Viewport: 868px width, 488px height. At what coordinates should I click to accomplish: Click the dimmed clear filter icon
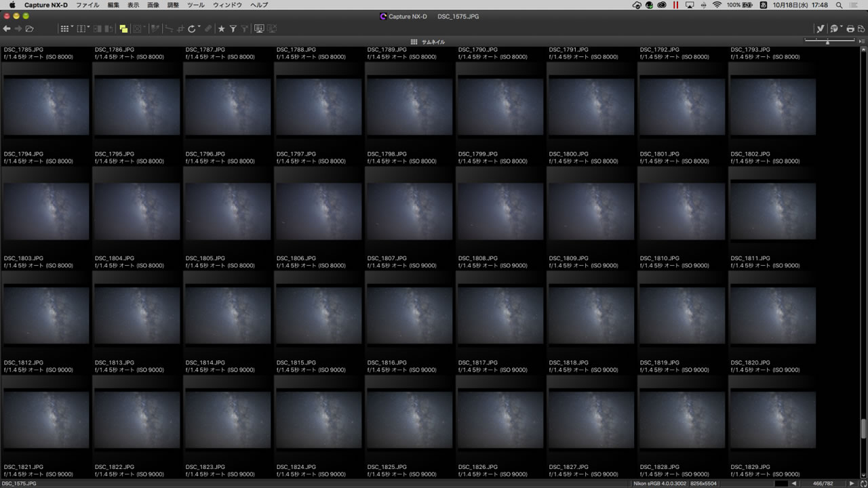coord(244,28)
